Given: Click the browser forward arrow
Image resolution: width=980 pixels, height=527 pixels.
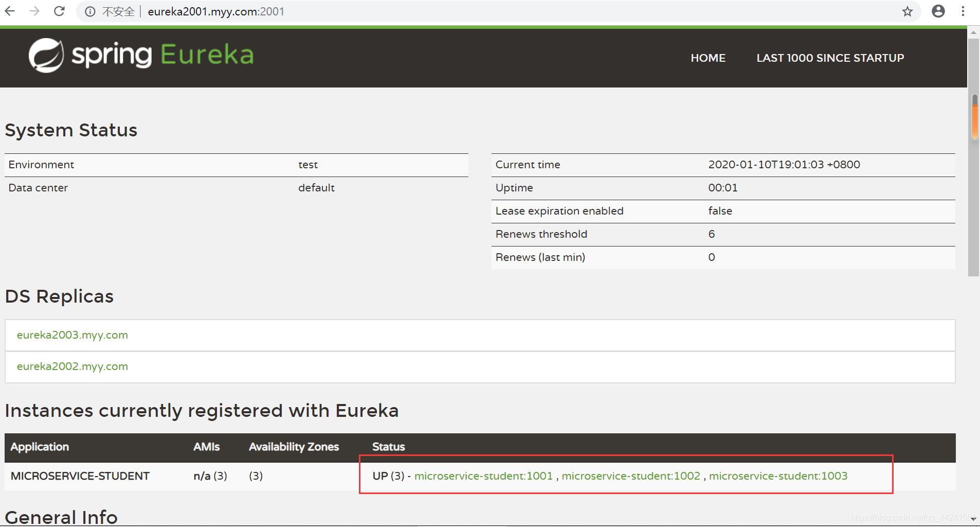Looking at the screenshot, I should coord(34,11).
